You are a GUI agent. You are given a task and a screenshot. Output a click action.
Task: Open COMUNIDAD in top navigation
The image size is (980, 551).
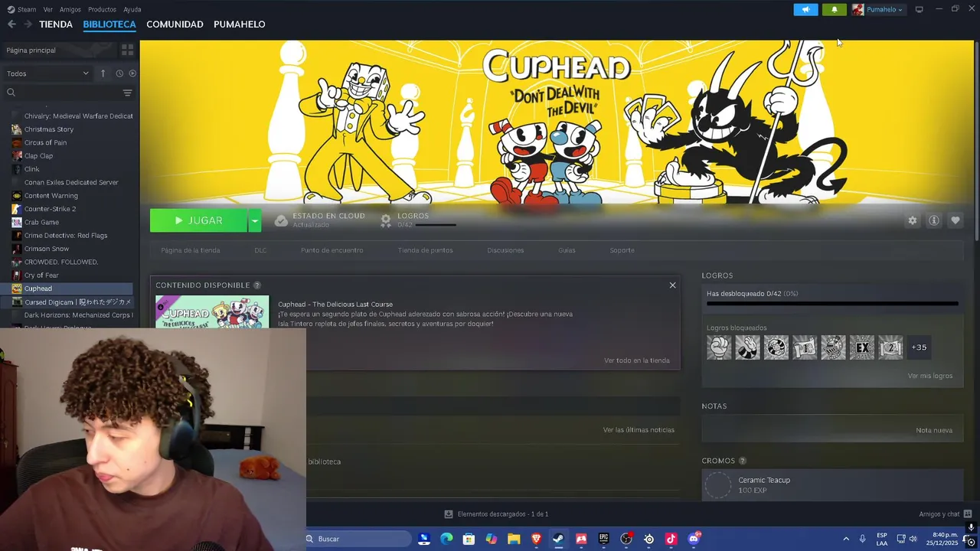pos(175,24)
